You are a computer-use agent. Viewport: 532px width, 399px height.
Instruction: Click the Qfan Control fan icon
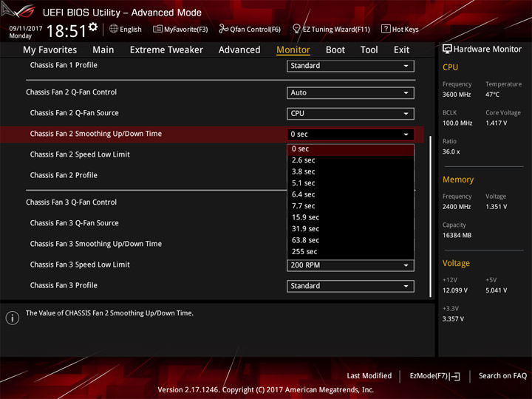223,29
